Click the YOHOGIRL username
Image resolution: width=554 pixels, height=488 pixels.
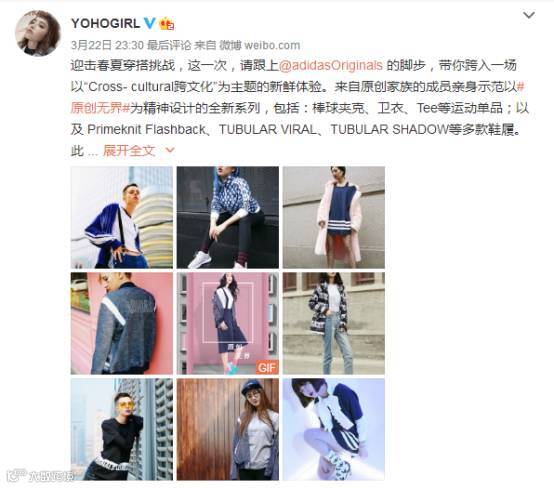click(105, 24)
